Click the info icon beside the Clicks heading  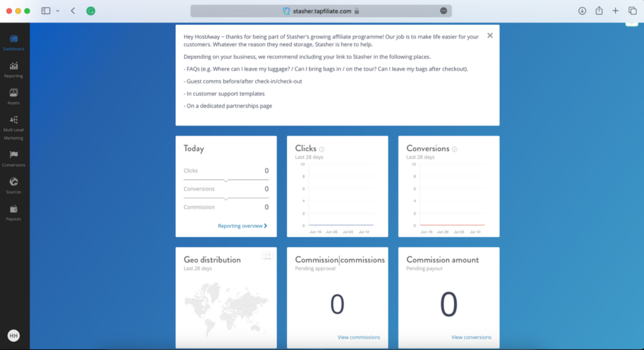coord(322,149)
